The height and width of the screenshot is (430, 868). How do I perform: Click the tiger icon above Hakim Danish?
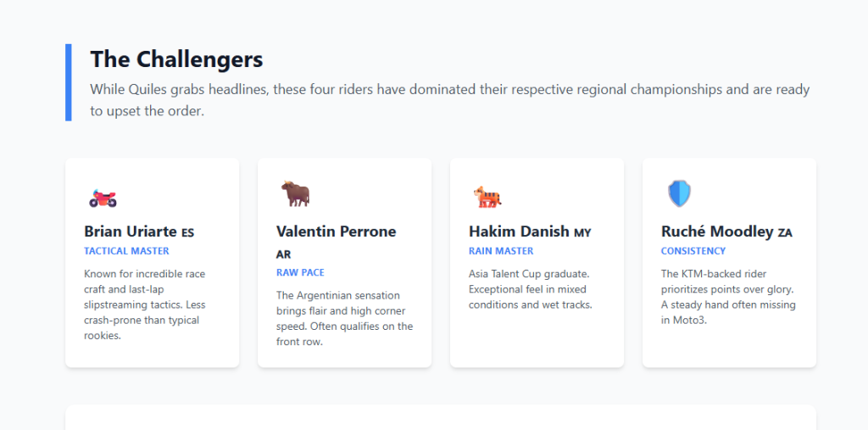click(x=487, y=197)
